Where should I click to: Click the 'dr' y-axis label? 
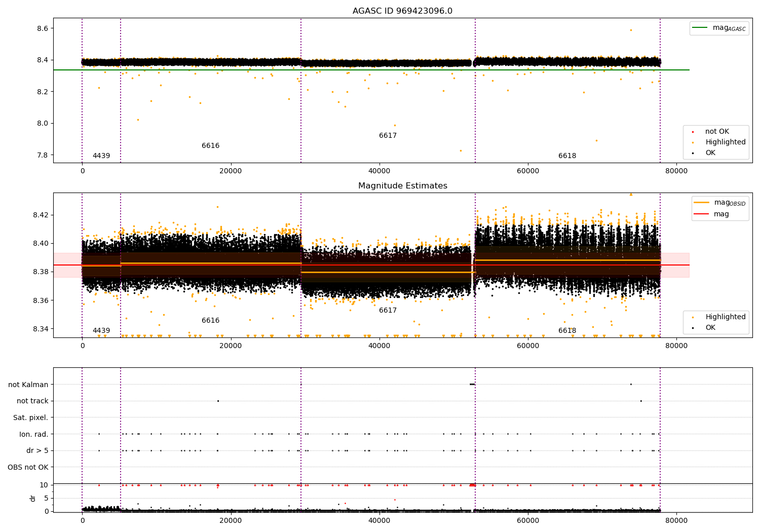33,498
